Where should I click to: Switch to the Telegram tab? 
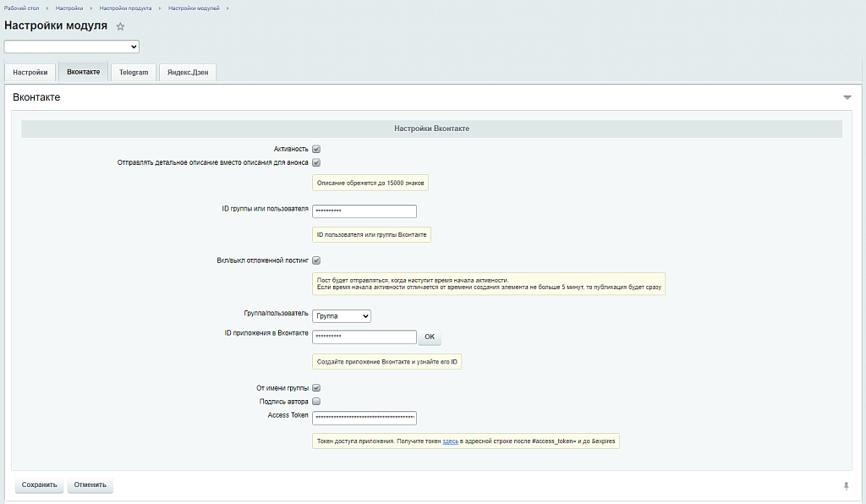tap(134, 73)
